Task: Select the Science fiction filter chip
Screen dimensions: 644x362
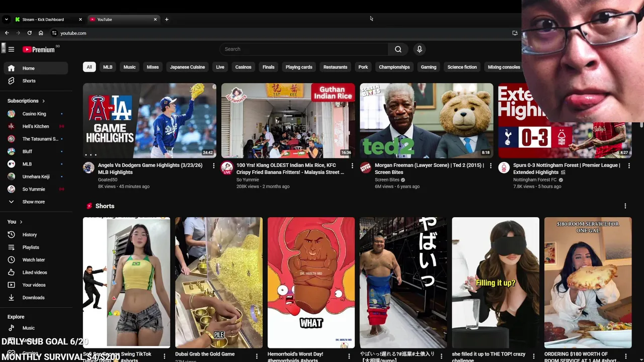Action: 462,67
